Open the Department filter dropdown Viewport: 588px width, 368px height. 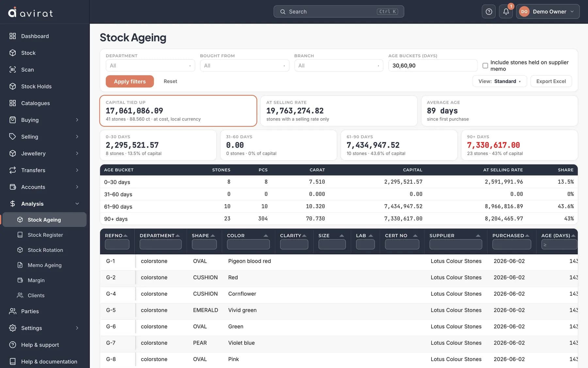(x=150, y=65)
